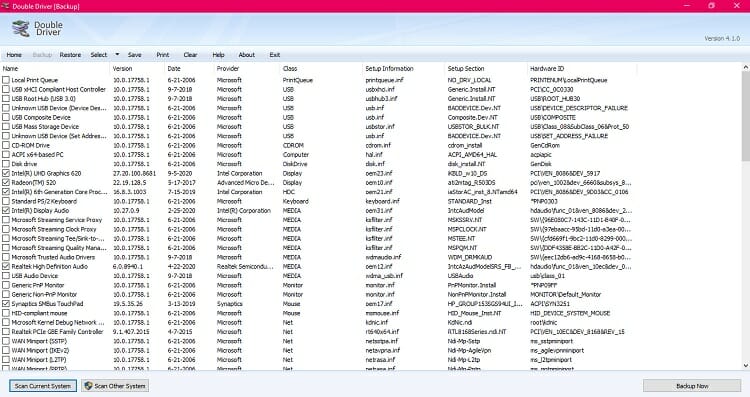Check the CD-ROM Drive checkbox
Viewport: 750px width, 397px height.
click(6, 145)
